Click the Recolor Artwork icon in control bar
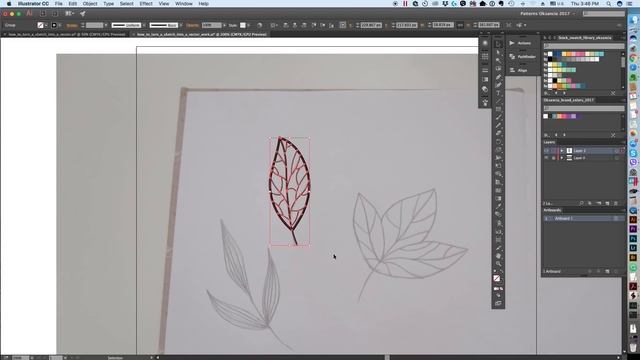The image size is (640, 360). [x=260, y=25]
